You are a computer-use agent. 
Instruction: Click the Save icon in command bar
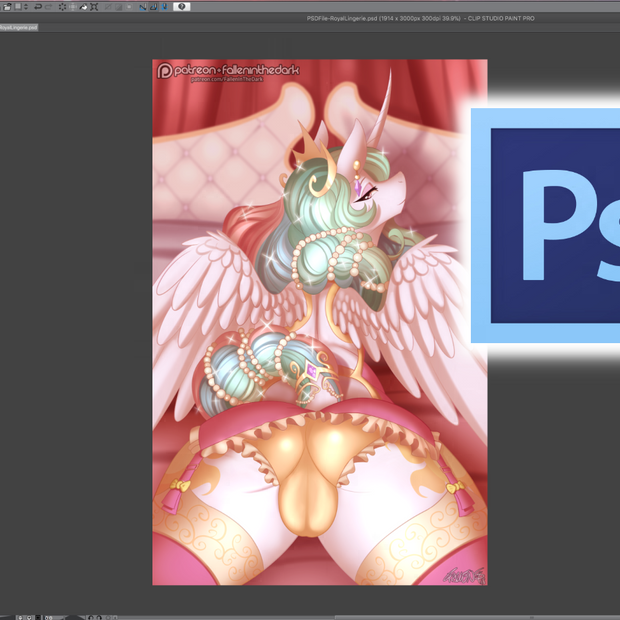pyautogui.click(x=18, y=7)
